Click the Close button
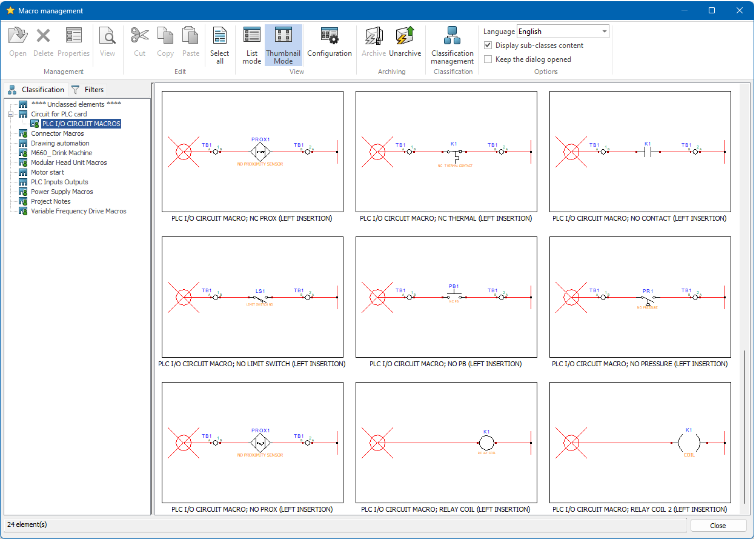 pos(718,525)
